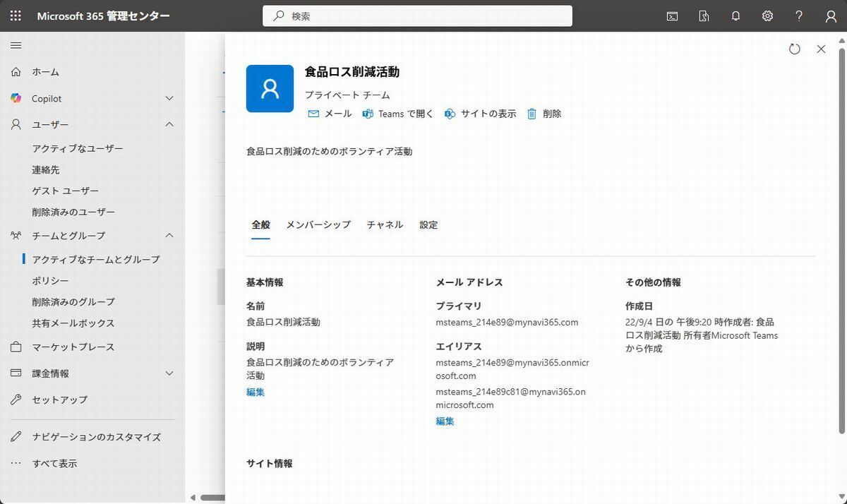Click the メール envelope icon
Viewport: 847px width, 504px height.
coord(313,114)
